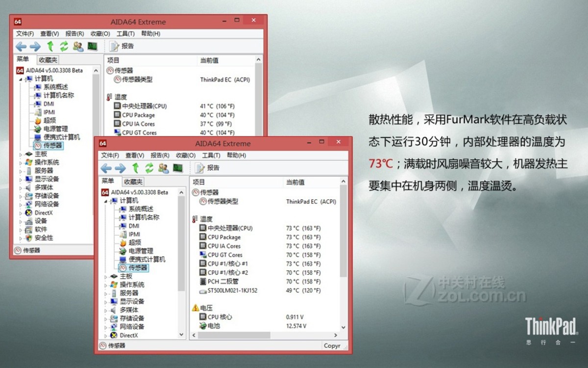Select the 电源管理 power management sidebar icon
The image size is (588, 368).
tap(122, 251)
